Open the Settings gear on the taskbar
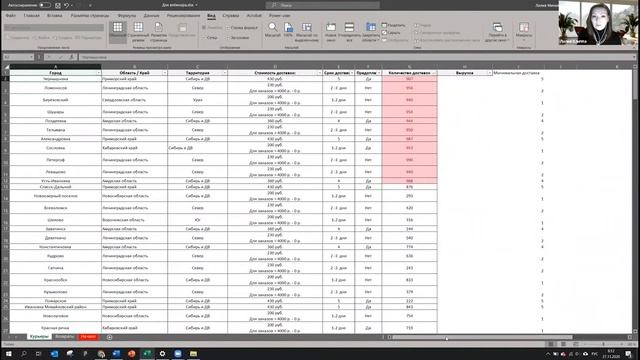 point(162,353)
